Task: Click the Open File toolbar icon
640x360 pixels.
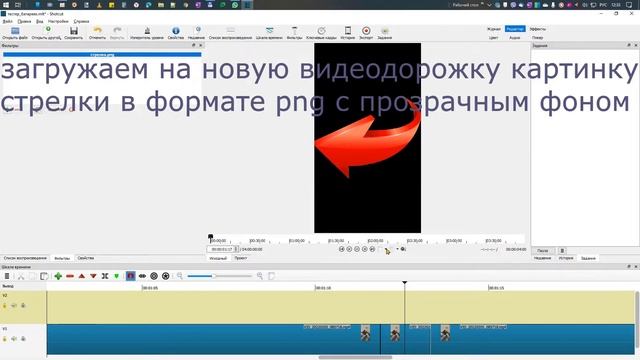Action: pyautogui.click(x=15, y=31)
